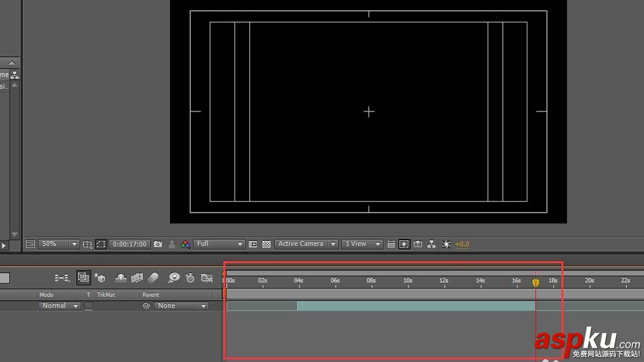Click the Live Update star-cube icon
This screenshot has height=362, width=644.
[x=99, y=278]
